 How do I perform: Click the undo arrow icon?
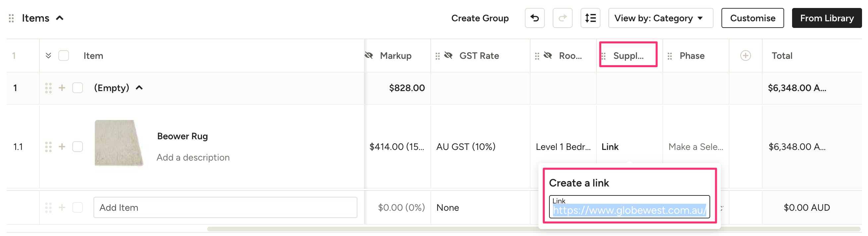click(534, 18)
